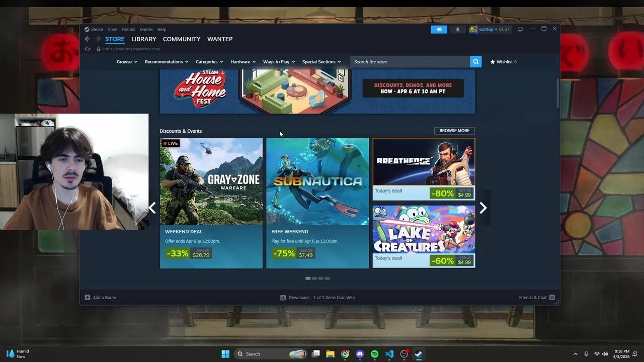This screenshot has height=362, width=644.
Task: Click the Search the store field
Action: coord(410,62)
